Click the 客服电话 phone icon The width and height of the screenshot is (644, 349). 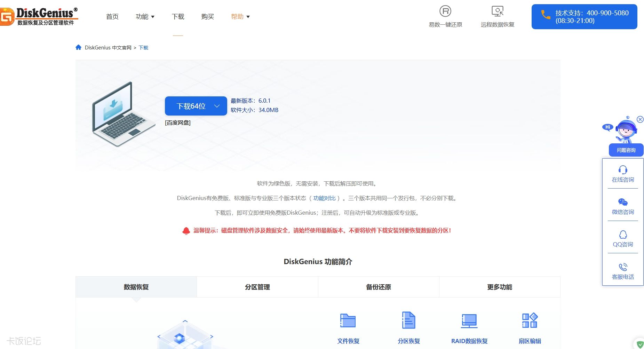tap(623, 267)
